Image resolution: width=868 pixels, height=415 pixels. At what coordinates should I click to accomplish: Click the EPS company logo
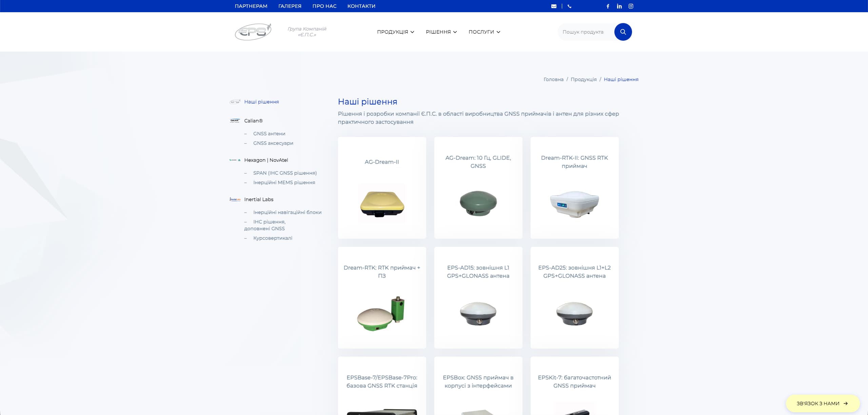pos(253,32)
